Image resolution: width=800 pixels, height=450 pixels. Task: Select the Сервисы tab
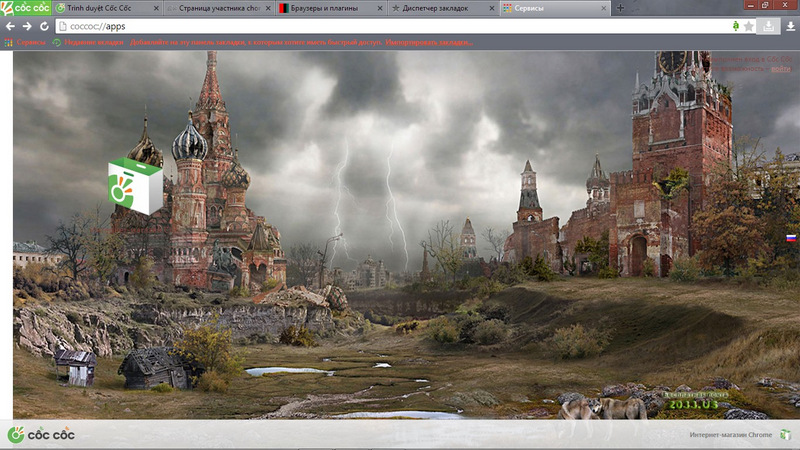click(554, 8)
